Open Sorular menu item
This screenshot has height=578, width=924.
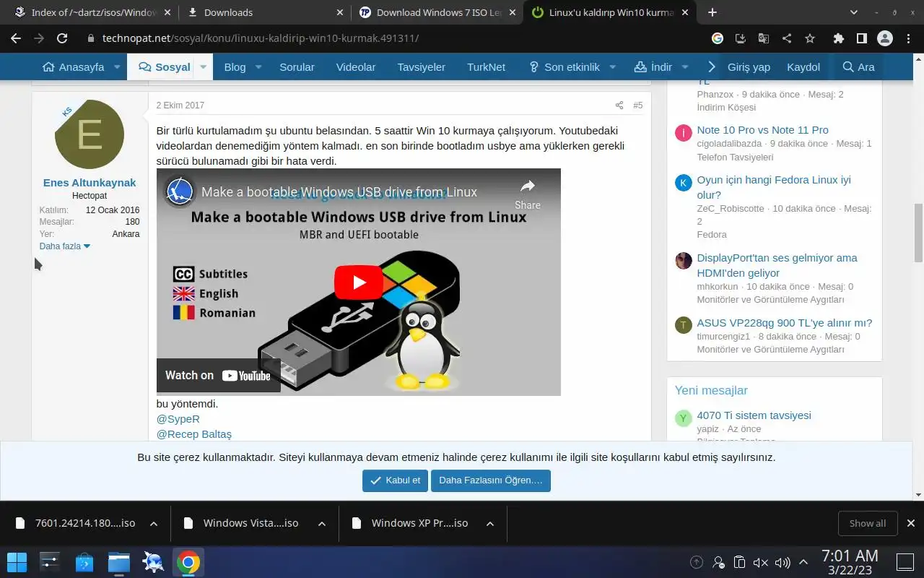click(x=297, y=67)
